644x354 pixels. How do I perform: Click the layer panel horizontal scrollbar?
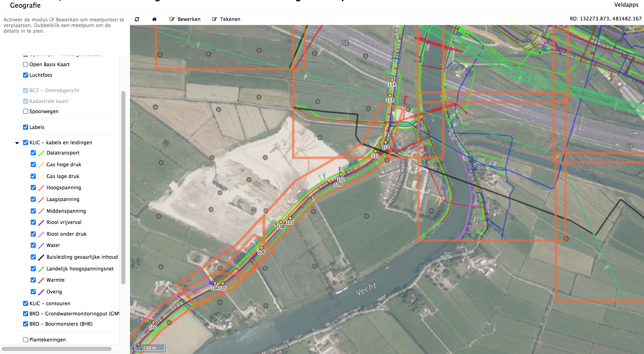coord(57,349)
